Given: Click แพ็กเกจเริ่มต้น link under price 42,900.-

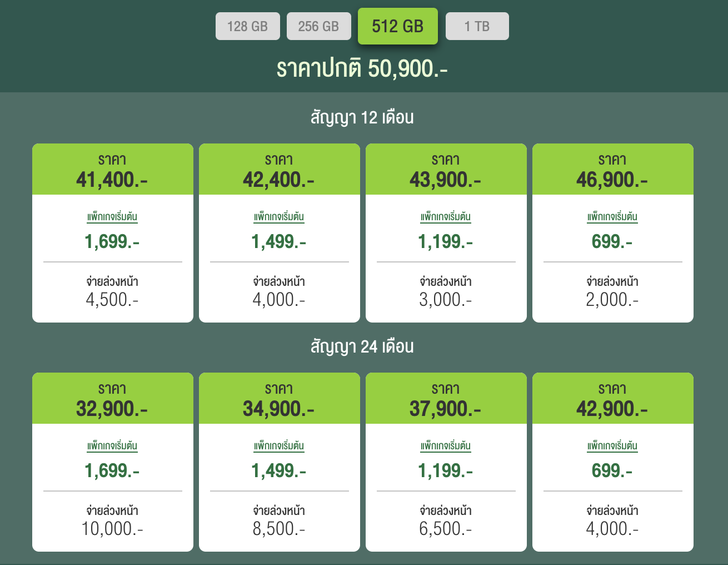Looking at the screenshot, I should pyautogui.click(x=612, y=446).
